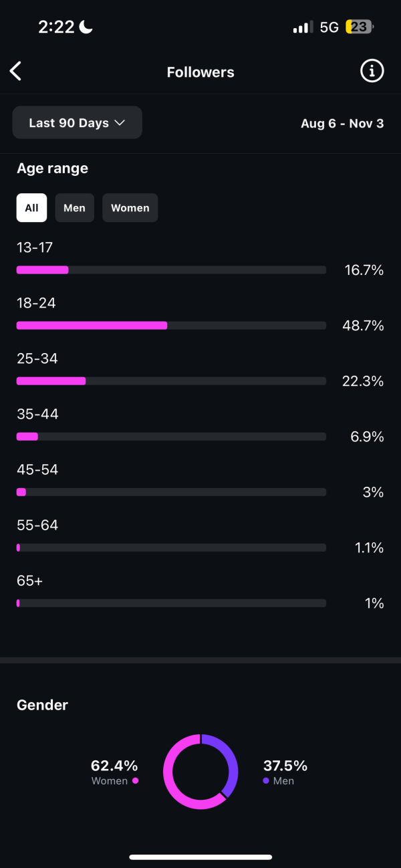Screen dimensions: 401x868
Task: Open the info circle icon
Action: point(372,71)
